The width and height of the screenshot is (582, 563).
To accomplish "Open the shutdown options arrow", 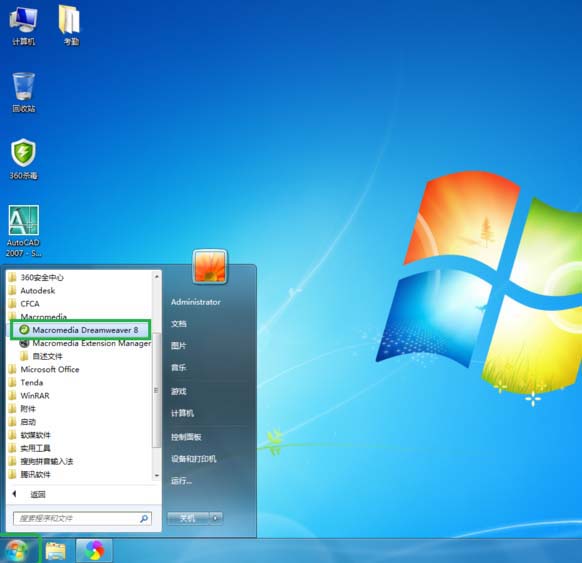I will tap(216, 518).
